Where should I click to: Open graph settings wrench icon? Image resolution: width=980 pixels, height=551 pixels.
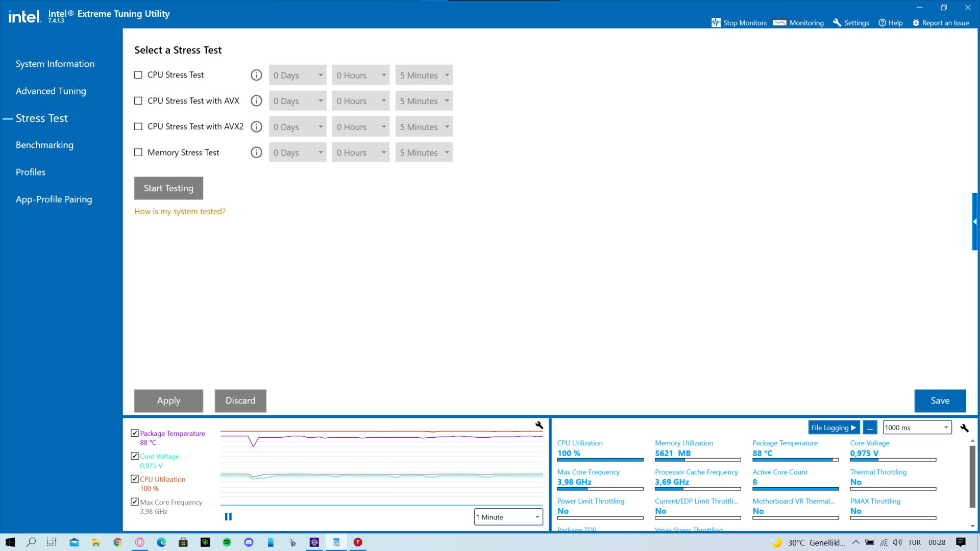pos(539,425)
